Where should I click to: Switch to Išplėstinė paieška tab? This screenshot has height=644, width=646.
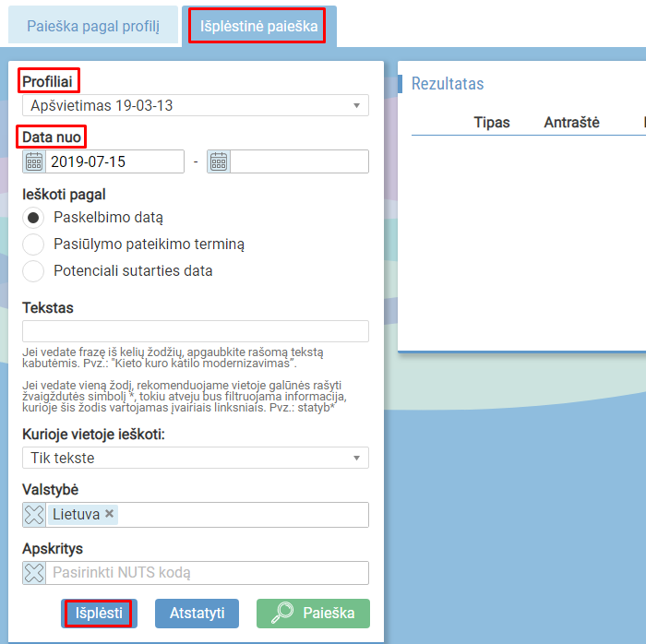coord(258,27)
